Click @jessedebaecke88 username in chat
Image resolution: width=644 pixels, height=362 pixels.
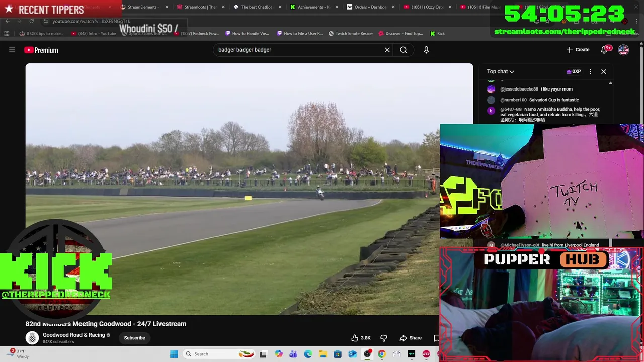(519, 89)
